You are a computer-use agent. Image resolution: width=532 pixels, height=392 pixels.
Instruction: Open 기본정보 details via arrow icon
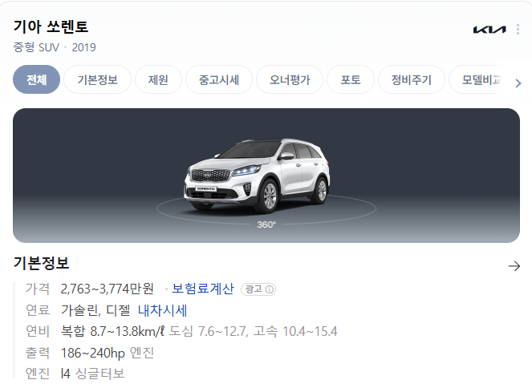click(514, 266)
